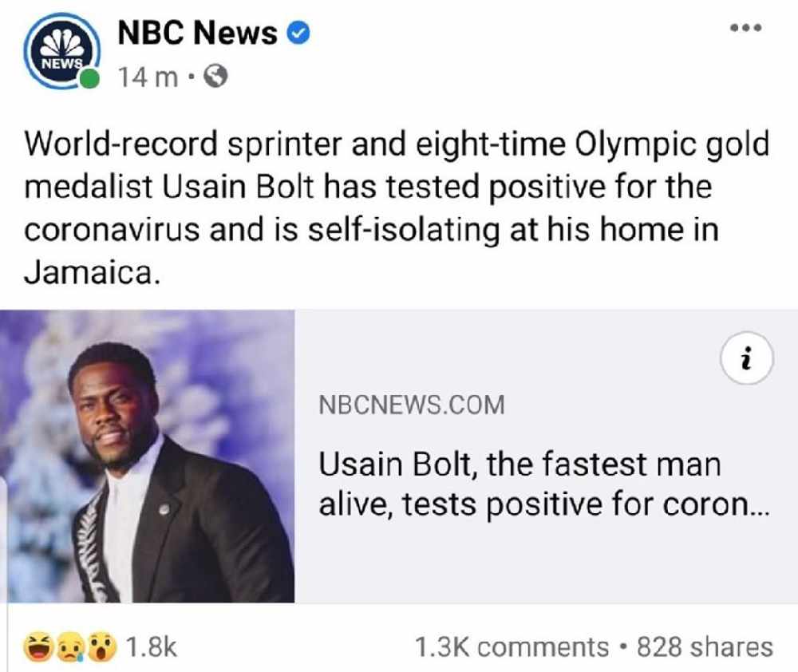The width and height of the screenshot is (798, 672).
Task: Open the three-dot post options menu
Action: pos(746,27)
